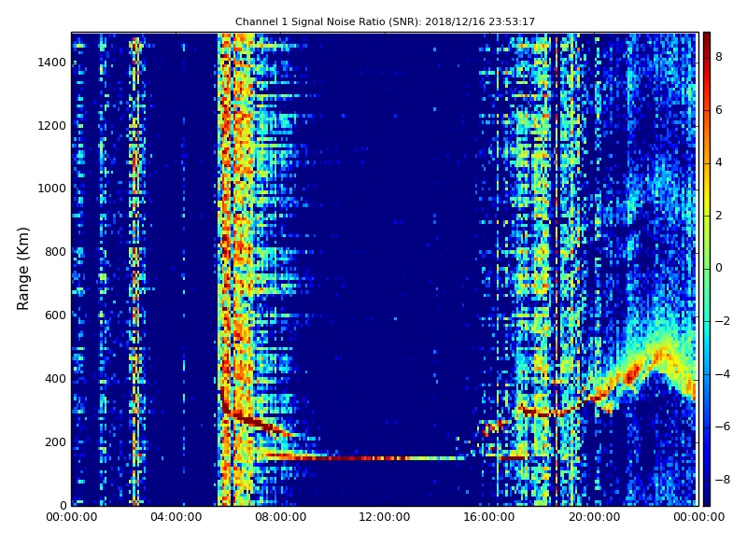
Task: Click the Range (Km) axis label
Action: (22, 269)
